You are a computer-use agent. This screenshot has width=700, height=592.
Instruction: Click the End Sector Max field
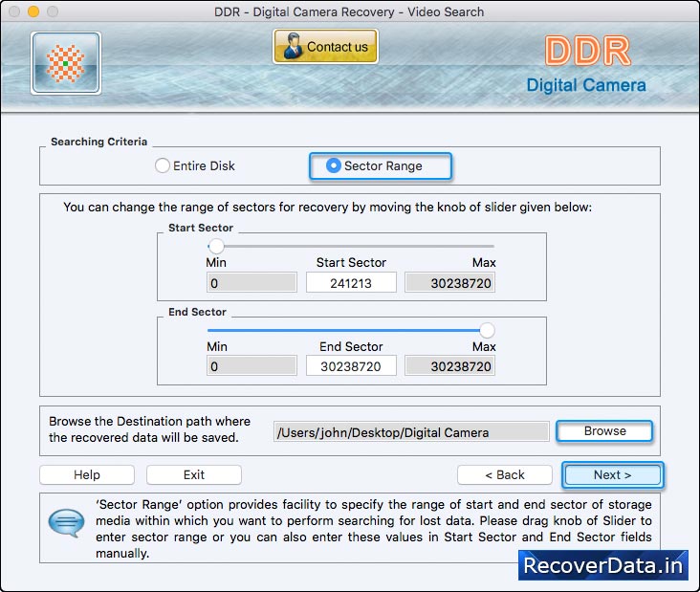[x=450, y=366]
